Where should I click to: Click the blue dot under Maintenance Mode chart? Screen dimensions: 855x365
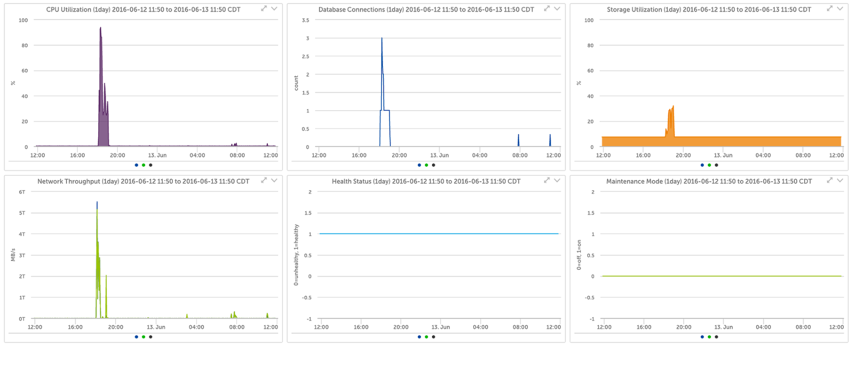(x=702, y=337)
